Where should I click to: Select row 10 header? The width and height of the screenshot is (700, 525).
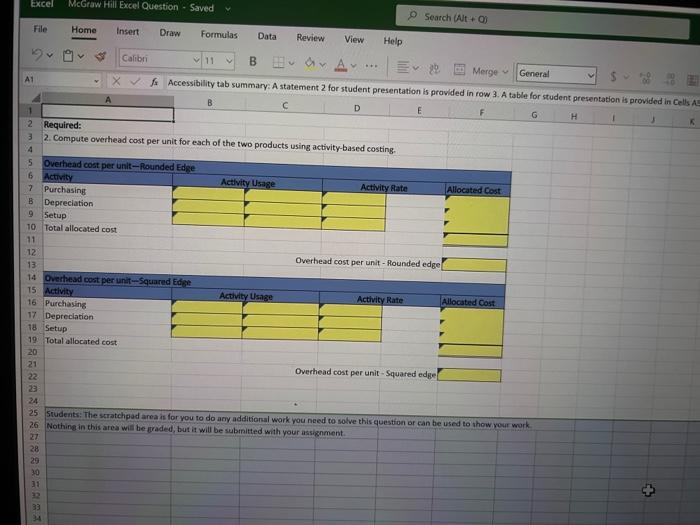click(x=31, y=227)
